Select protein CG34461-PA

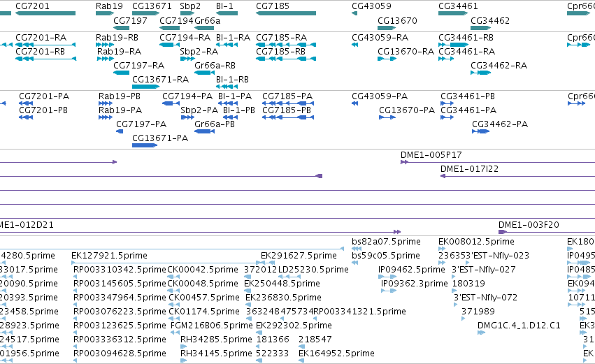tap(468, 110)
